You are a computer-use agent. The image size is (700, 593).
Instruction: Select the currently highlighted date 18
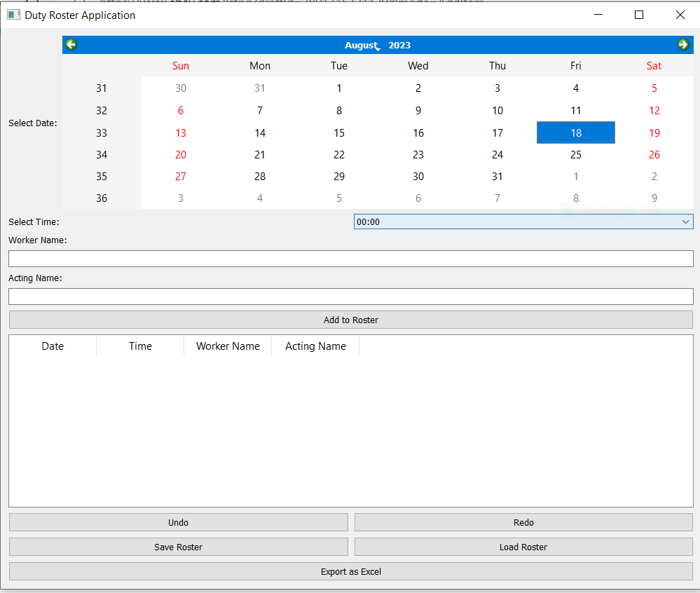coord(576,132)
